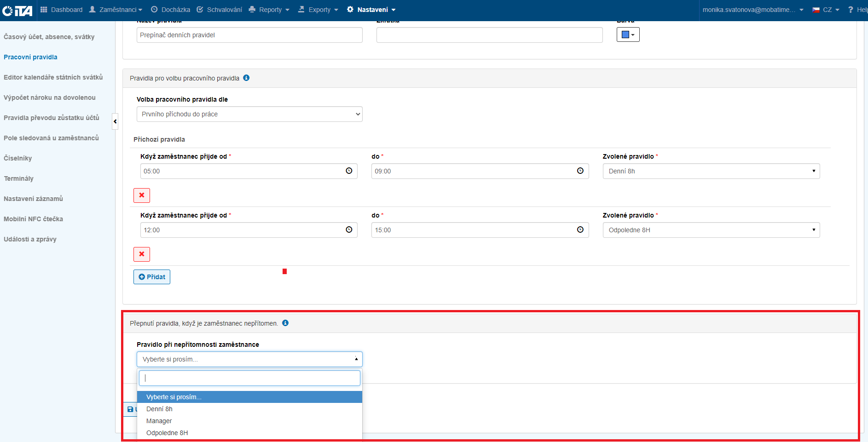Open the Reporty menu
868x442 pixels.
tap(269, 10)
